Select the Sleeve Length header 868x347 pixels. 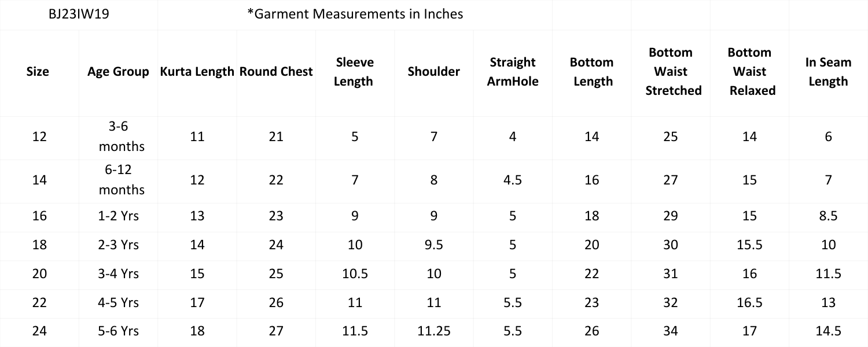click(355, 72)
